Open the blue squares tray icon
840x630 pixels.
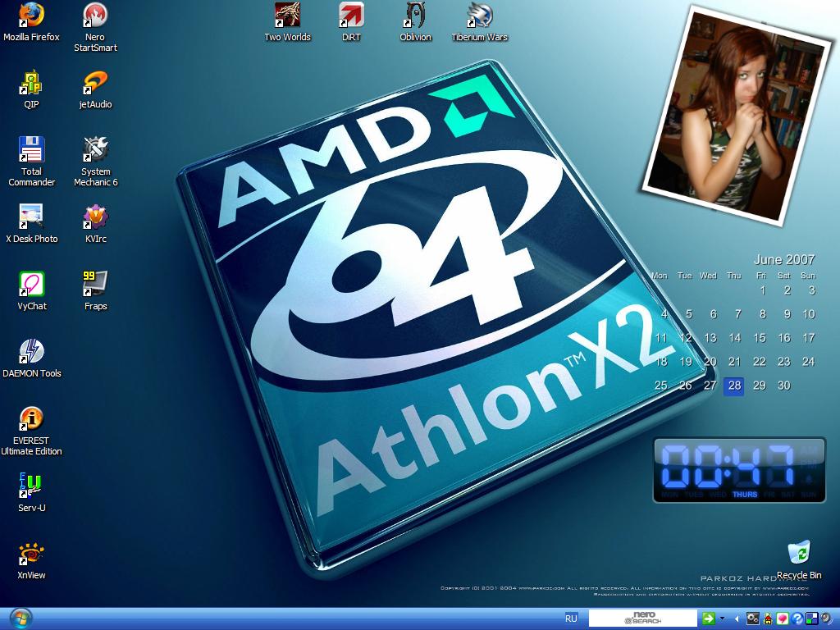point(811,619)
